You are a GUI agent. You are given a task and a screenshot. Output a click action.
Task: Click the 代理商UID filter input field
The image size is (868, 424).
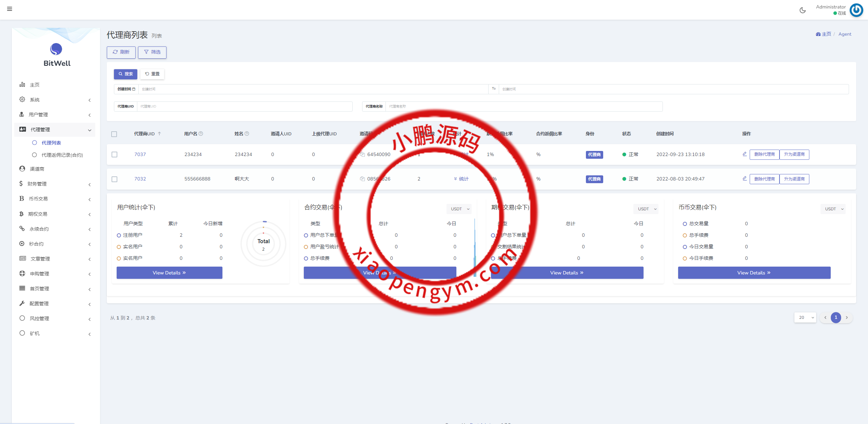tap(244, 107)
